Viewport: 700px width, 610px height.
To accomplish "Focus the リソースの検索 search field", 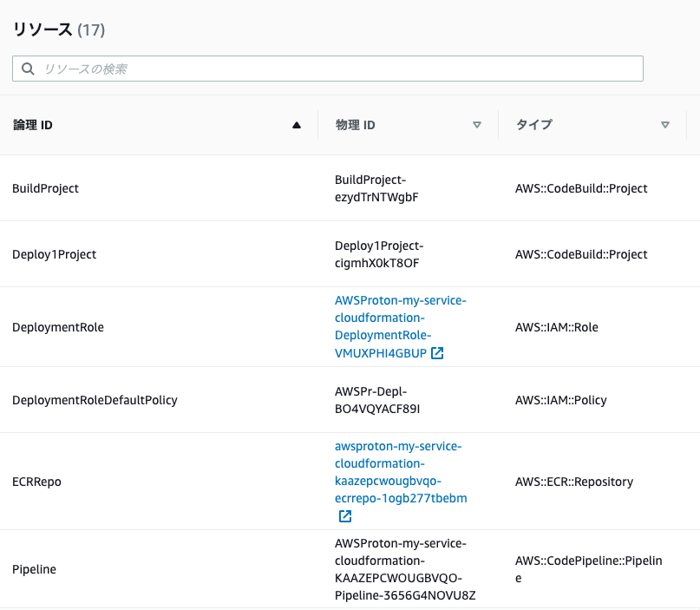I will [328, 69].
